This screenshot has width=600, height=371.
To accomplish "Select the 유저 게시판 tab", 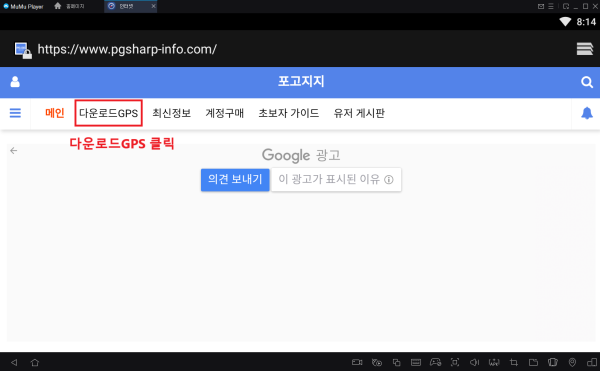I will point(359,113).
